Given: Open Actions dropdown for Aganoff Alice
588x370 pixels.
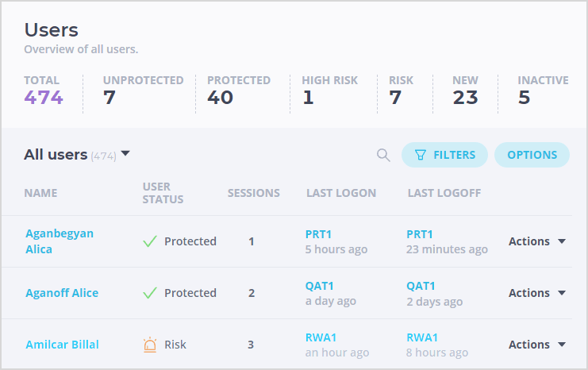Looking at the screenshot, I should click(537, 293).
